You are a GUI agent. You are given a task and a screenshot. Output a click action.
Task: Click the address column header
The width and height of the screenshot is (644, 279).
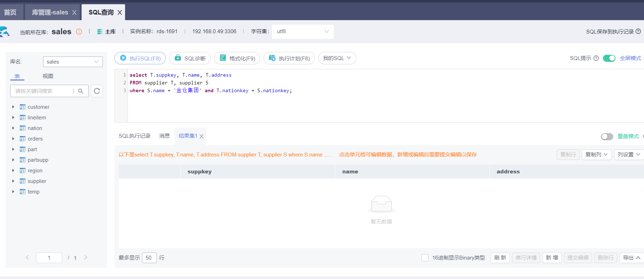[x=567, y=171]
